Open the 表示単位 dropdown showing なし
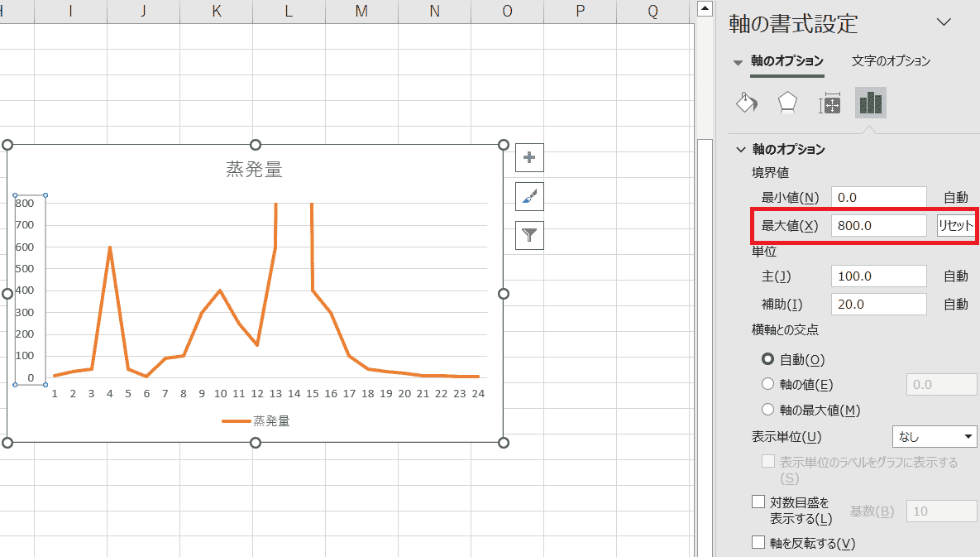Viewport: 980px width, 557px height. pyautogui.click(x=935, y=437)
